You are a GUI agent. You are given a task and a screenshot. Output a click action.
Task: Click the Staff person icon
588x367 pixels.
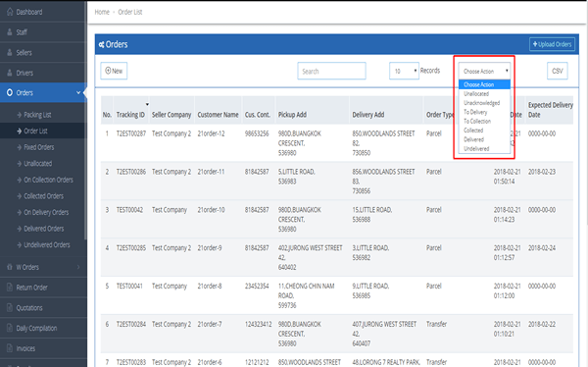(10, 32)
